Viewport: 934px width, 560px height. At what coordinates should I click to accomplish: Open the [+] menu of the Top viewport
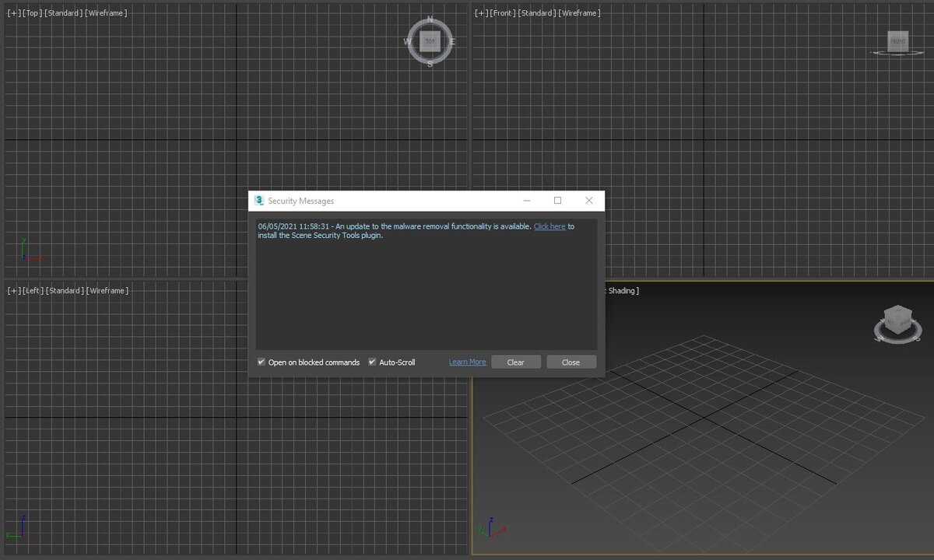[x=13, y=13]
